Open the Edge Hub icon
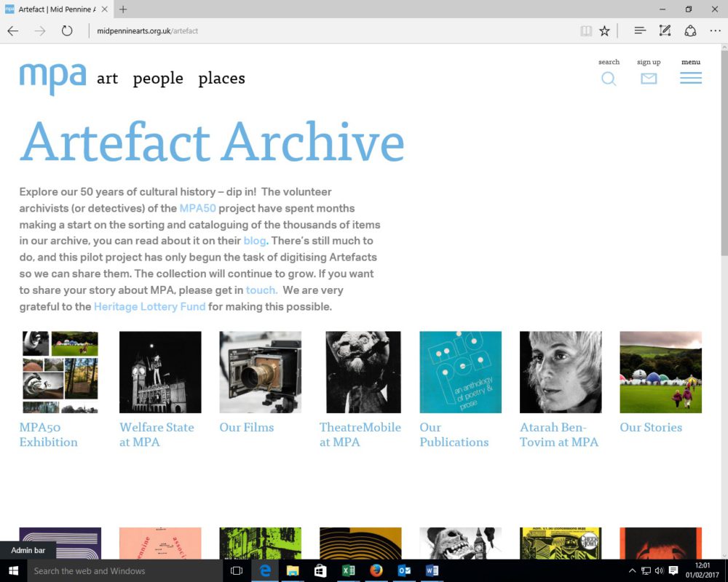 tap(640, 31)
